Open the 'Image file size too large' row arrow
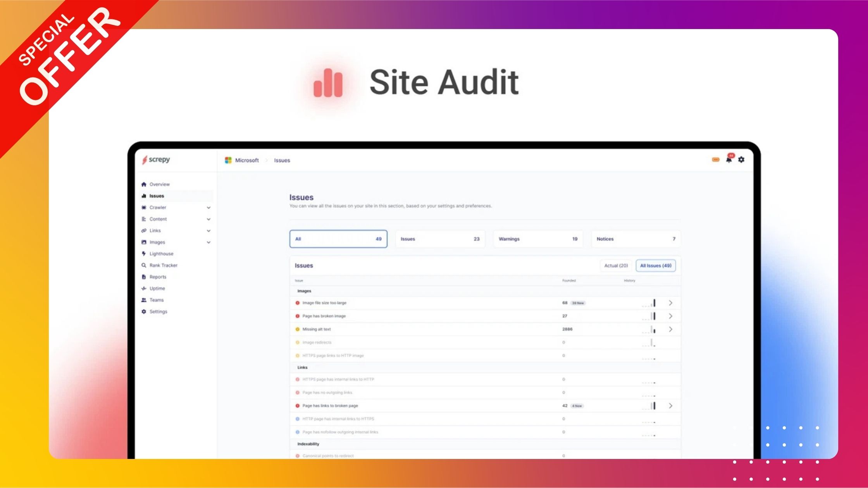Viewport: 868px width, 488px height. click(x=670, y=303)
